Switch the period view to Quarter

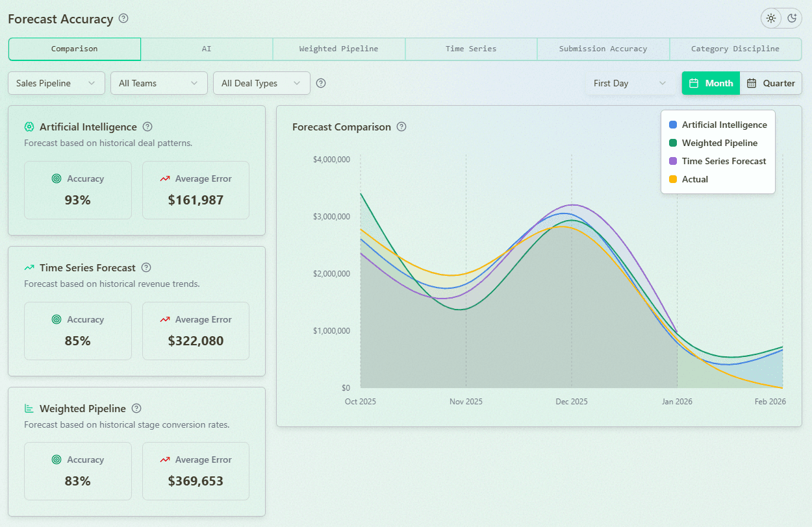point(772,83)
